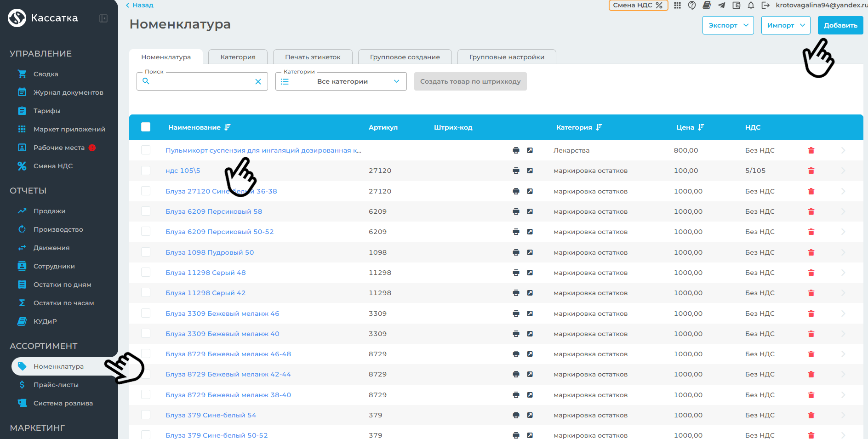Collapse the sidebar using panel icon
The height and width of the screenshot is (439, 868).
pyautogui.click(x=103, y=18)
